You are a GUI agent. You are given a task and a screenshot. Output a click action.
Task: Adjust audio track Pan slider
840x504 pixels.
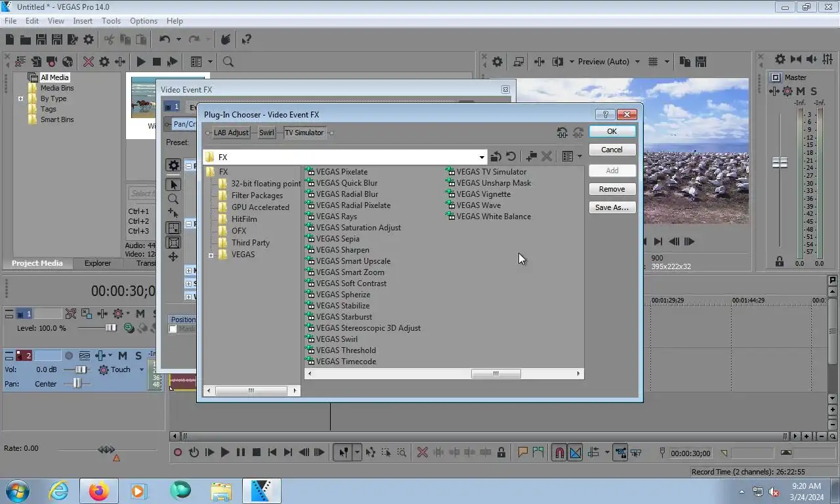click(77, 384)
